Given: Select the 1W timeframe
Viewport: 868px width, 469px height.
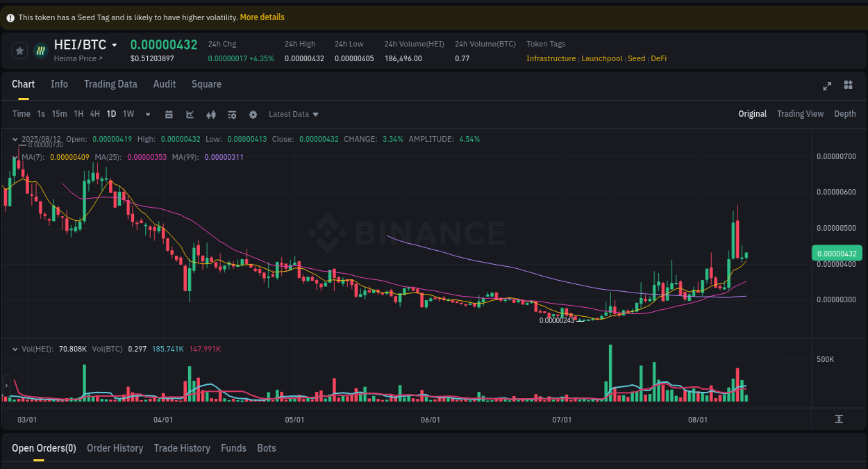Looking at the screenshot, I should coord(128,114).
